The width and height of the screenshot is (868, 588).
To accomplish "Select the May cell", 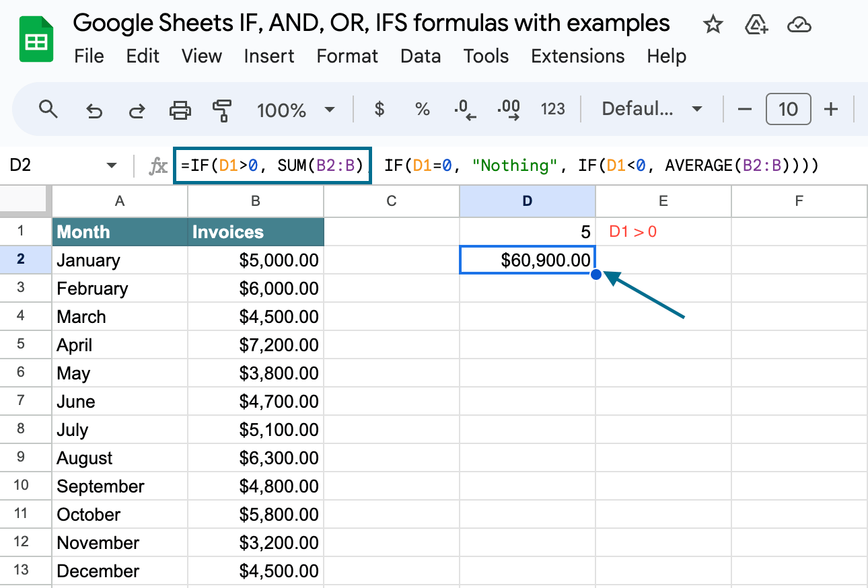I will point(120,373).
